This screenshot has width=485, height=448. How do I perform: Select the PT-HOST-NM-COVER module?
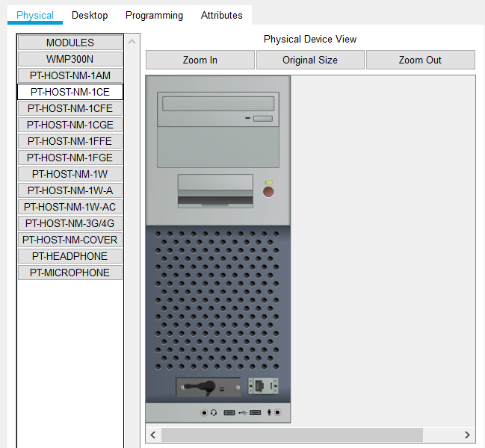click(70, 240)
